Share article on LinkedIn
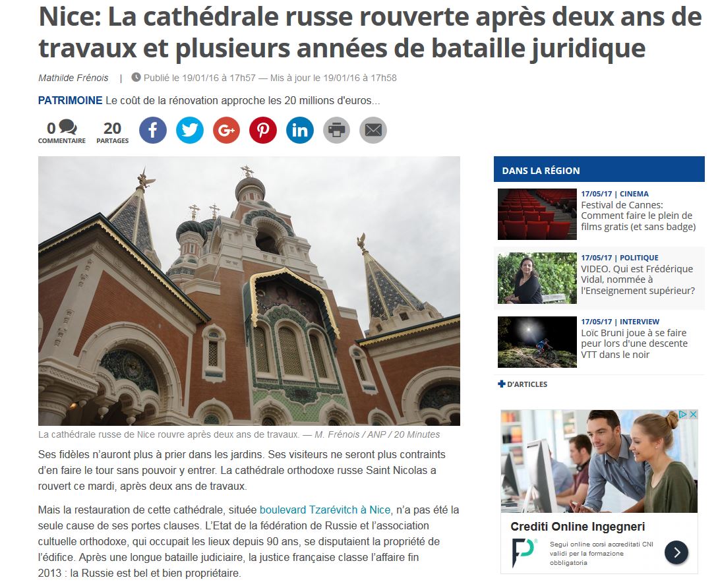The height and width of the screenshot is (588, 718). click(300, 130)
